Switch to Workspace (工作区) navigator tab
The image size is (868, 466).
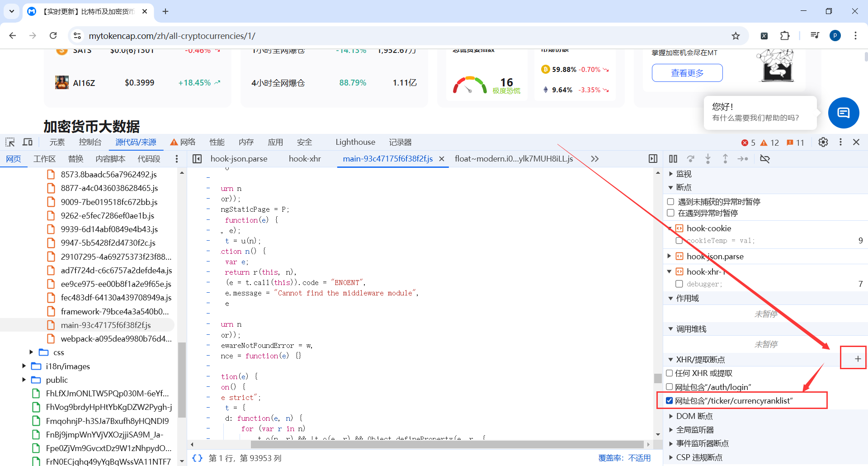click(44, 159)
